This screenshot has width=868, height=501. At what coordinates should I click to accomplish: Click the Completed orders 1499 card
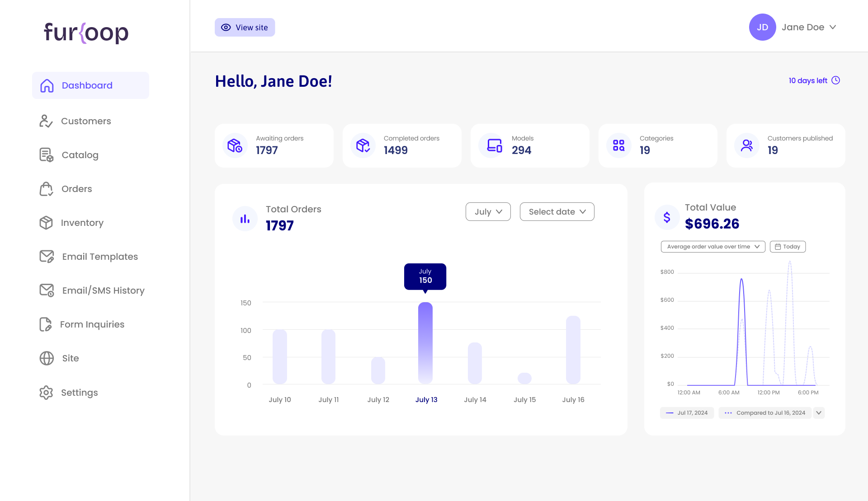[x=402, y=145]
